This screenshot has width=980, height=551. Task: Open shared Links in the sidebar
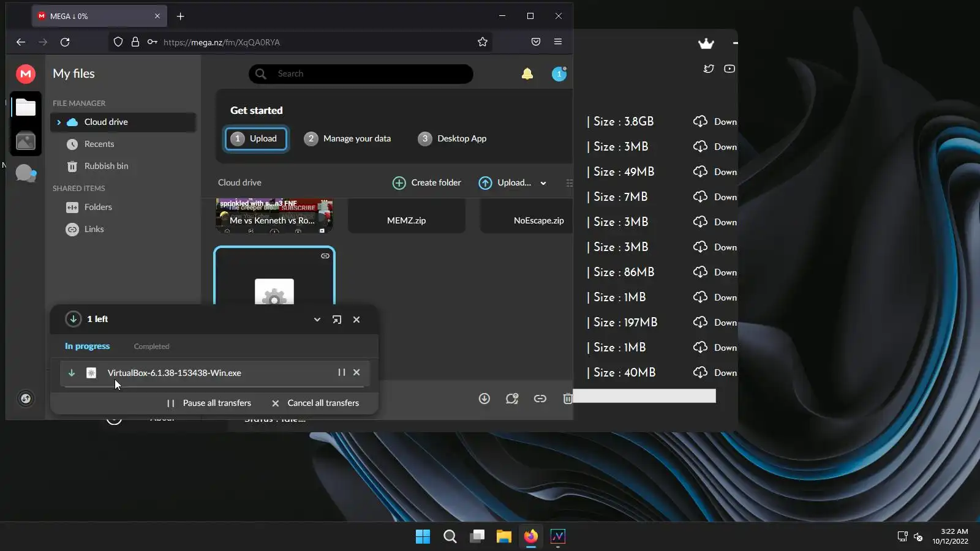coord(123,230)
